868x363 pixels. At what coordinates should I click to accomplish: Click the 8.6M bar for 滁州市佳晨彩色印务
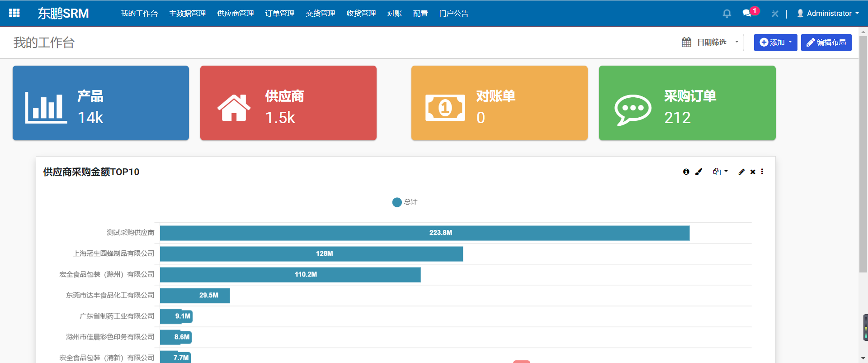click(176, 337)
